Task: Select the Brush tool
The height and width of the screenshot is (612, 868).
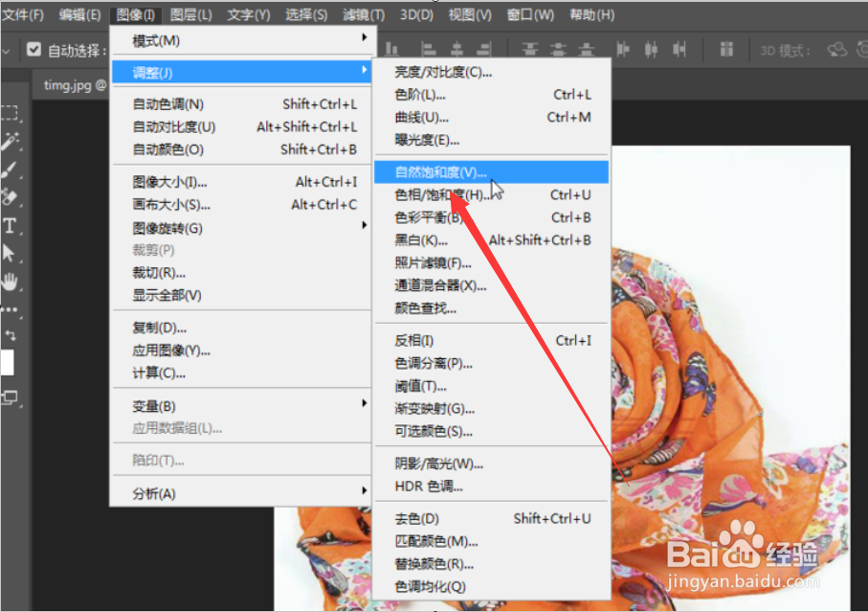Action: [10, 170]
